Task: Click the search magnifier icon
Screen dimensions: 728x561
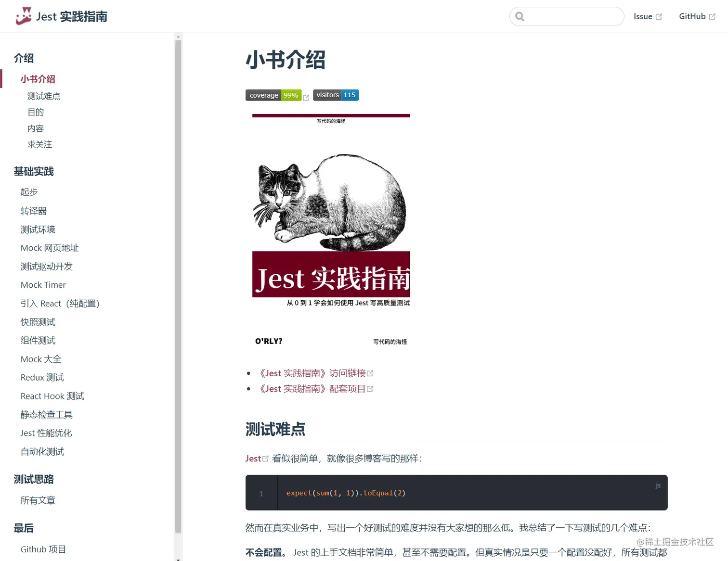Action: click(x=520, y=16)
